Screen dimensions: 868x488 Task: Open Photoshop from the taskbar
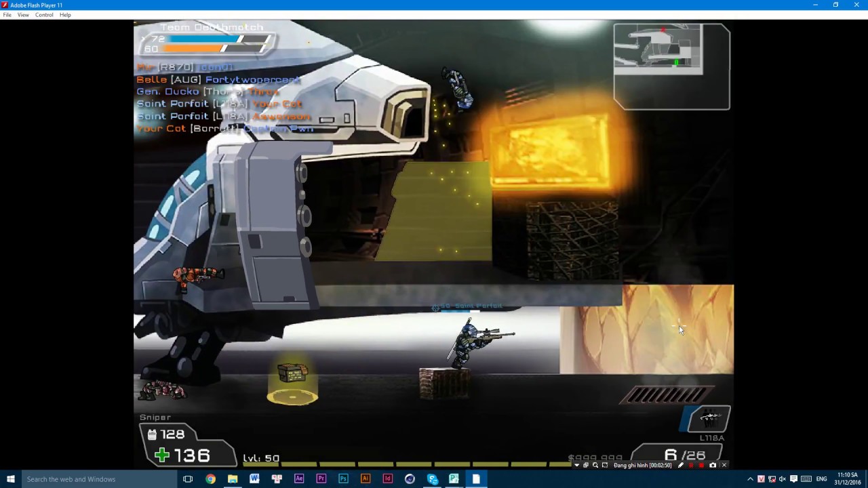pos(343,479)
